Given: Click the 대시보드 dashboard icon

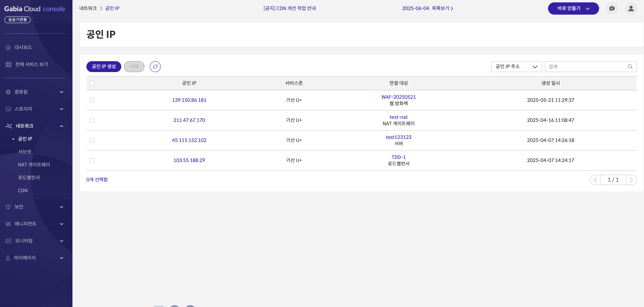Looking at the screenshot, I should point(8,47).
